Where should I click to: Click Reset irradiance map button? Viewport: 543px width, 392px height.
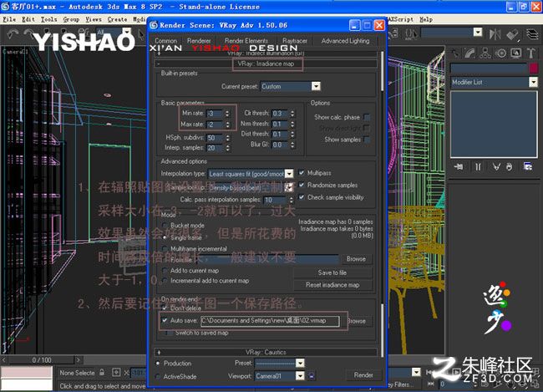point(332,285)
